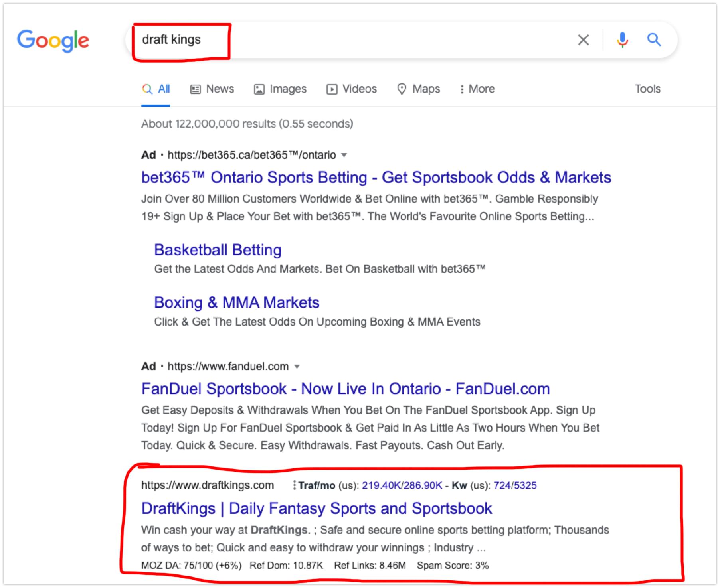
Task: Open the search Tools option
Action: point(647,89)
